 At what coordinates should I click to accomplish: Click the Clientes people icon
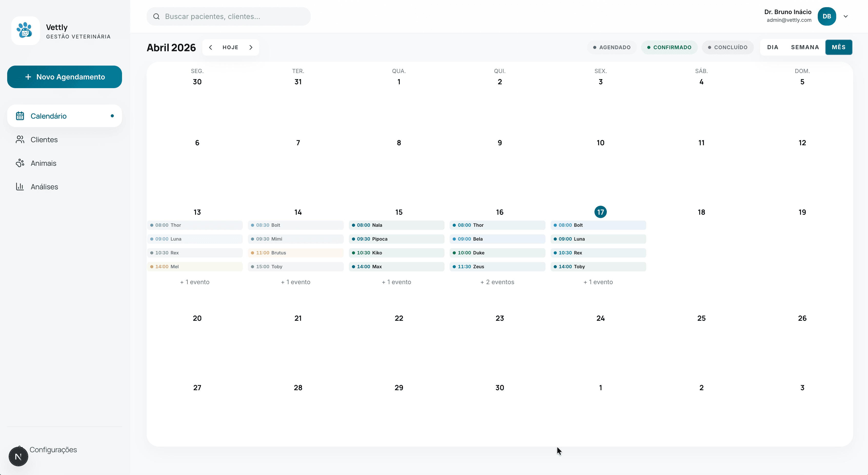[20, 139]
